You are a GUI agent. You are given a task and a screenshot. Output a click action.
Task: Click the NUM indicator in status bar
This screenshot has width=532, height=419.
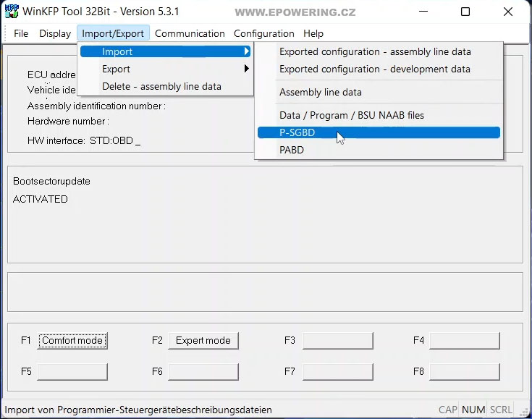[x=473, y=410]
